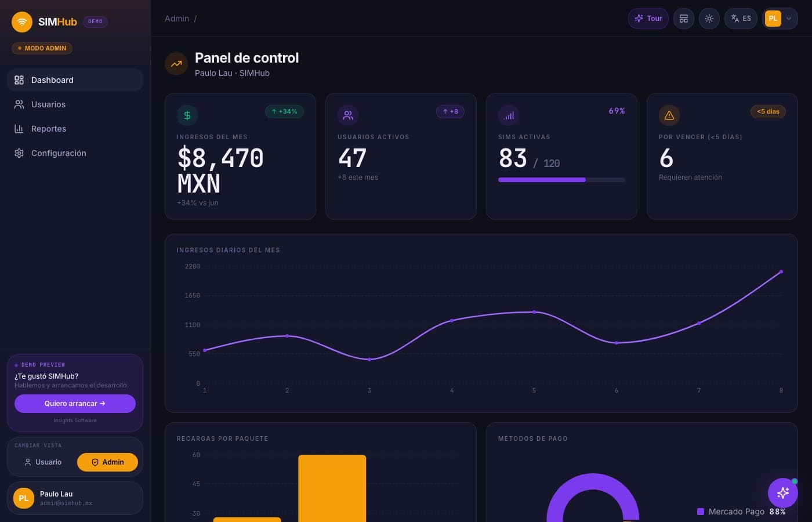Toggle the light/dark theme sun button
This screenshot has width=812, height=522.
709,19
